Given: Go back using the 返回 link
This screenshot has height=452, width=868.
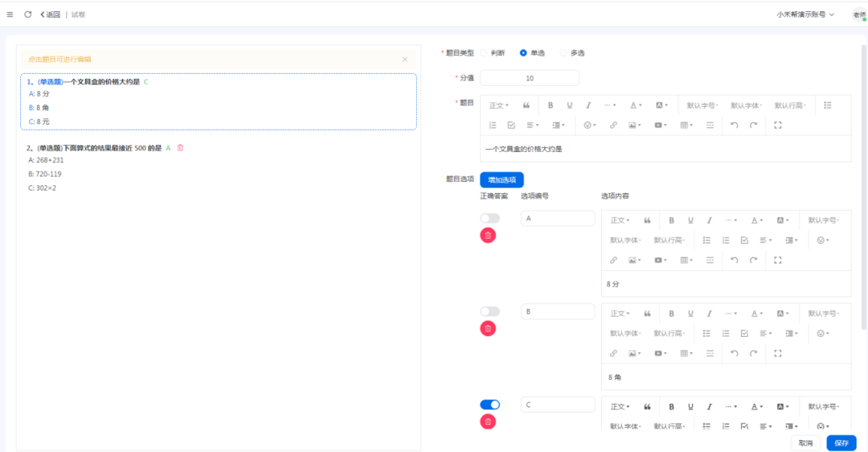Looking at the screenshot, I should (x=50, y=14).
